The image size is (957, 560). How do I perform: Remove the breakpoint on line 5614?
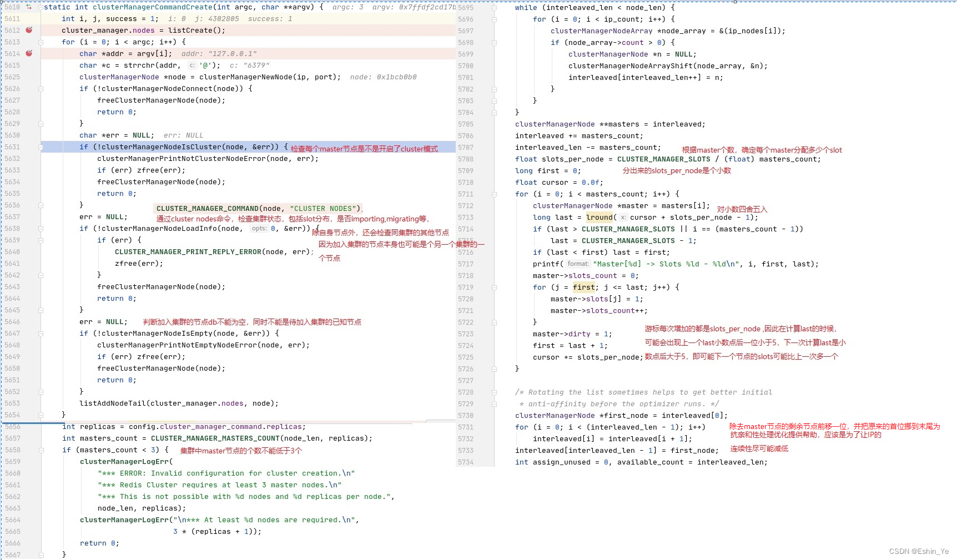[29, 53]
